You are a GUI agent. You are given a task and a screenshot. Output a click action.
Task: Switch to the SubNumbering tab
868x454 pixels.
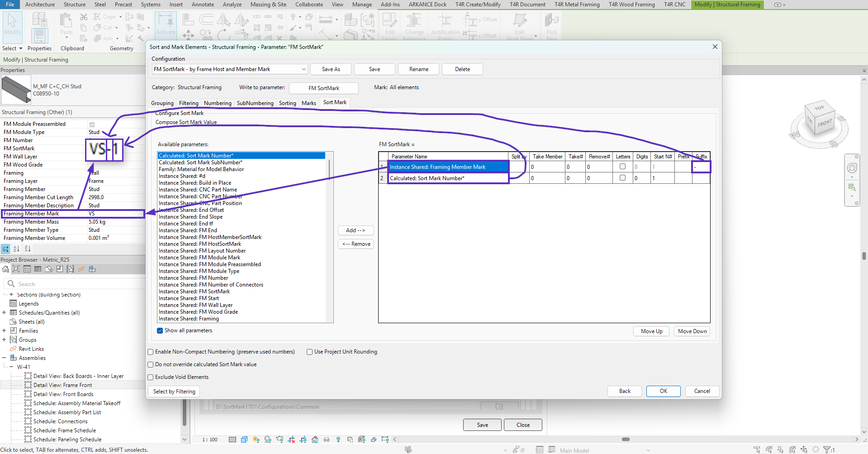point(255,103)
